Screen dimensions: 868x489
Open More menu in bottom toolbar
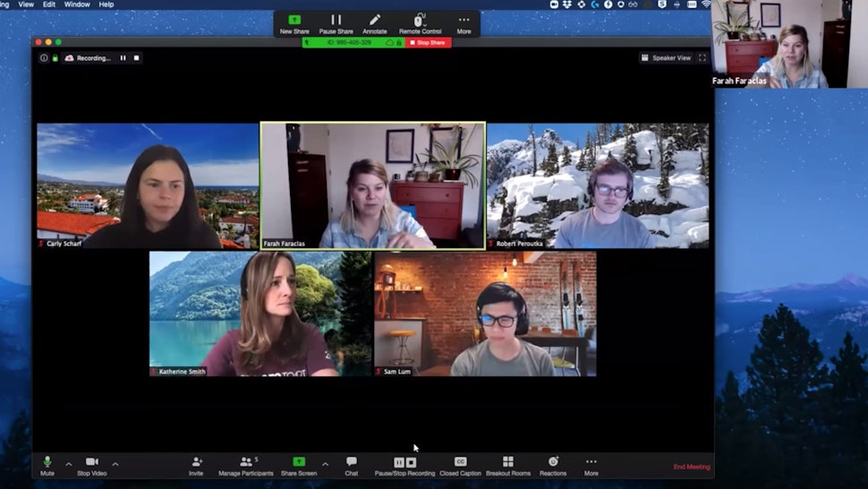(591, 466)
